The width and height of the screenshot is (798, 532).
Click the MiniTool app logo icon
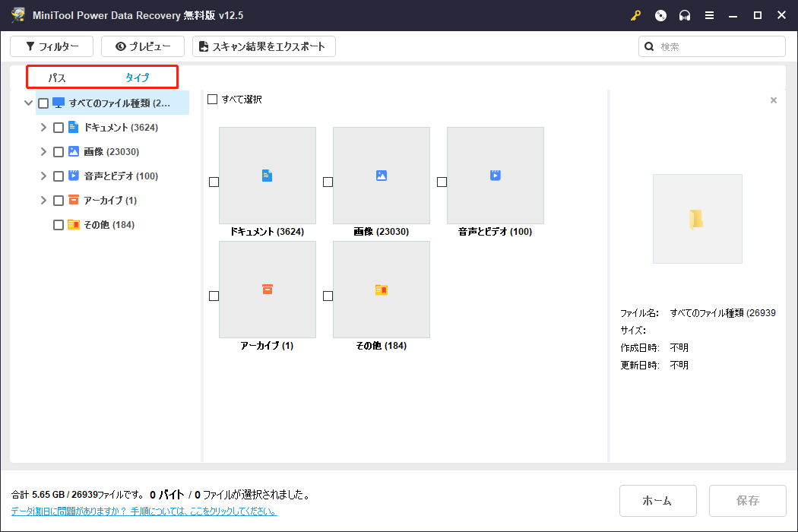pos(18,15)
